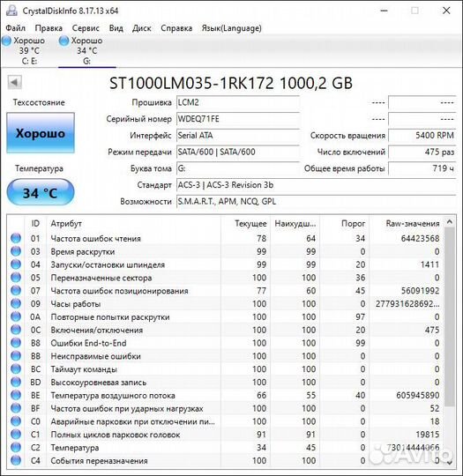This screenshot has height=476, width=463.
Task: Select the Часы работы row
Action: [x=225, y=303]
